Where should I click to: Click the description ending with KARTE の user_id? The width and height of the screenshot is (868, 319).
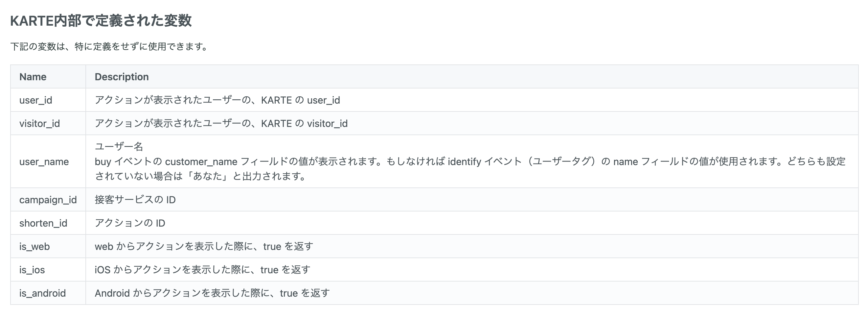coord(217,100)
